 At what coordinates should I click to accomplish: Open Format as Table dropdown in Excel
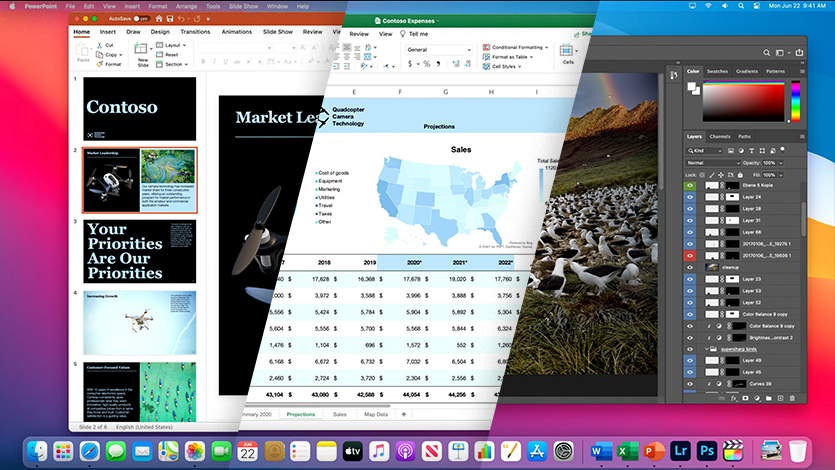point(508,57)
